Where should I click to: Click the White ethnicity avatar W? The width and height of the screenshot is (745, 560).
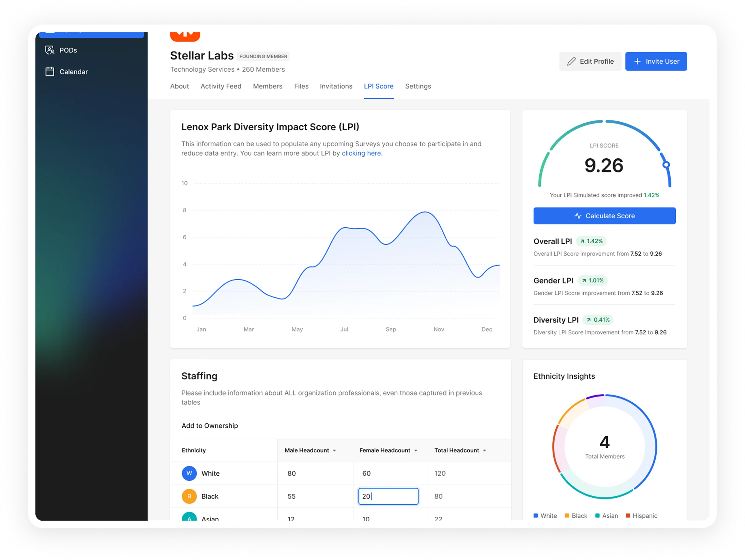(x=189, y=473)
